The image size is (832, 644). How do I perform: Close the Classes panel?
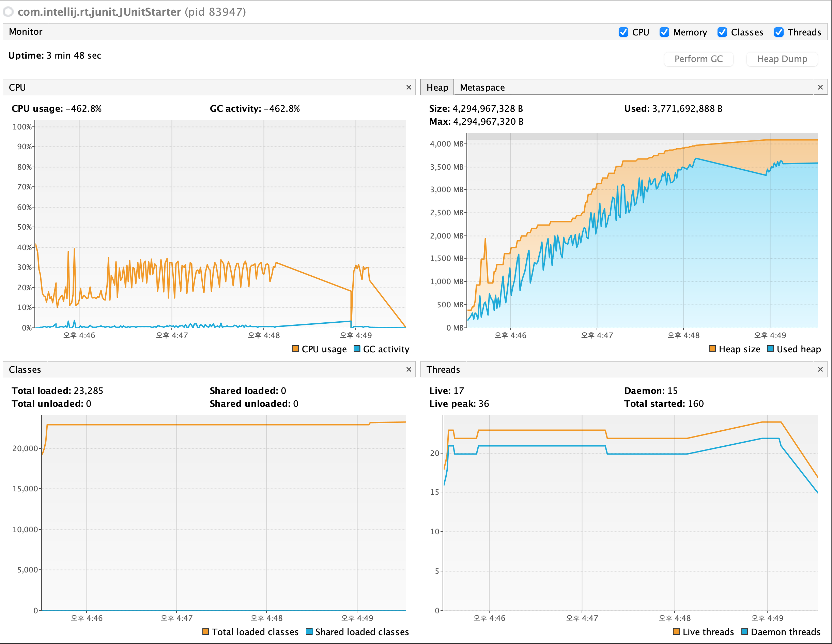409,369
